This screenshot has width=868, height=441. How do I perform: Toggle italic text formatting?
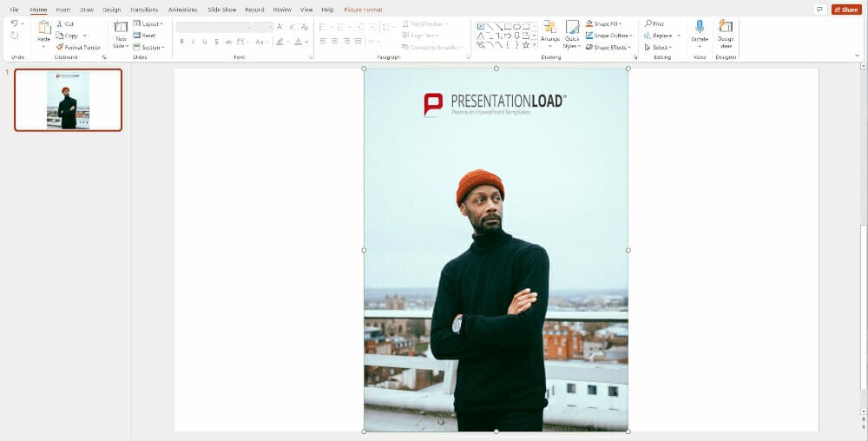pos(194,42)
